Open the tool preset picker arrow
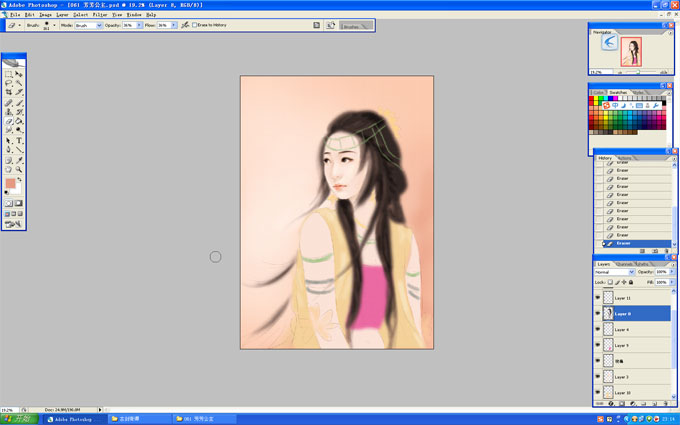Image resolution: width=680 pixels, height=425 pixels. 20,25
